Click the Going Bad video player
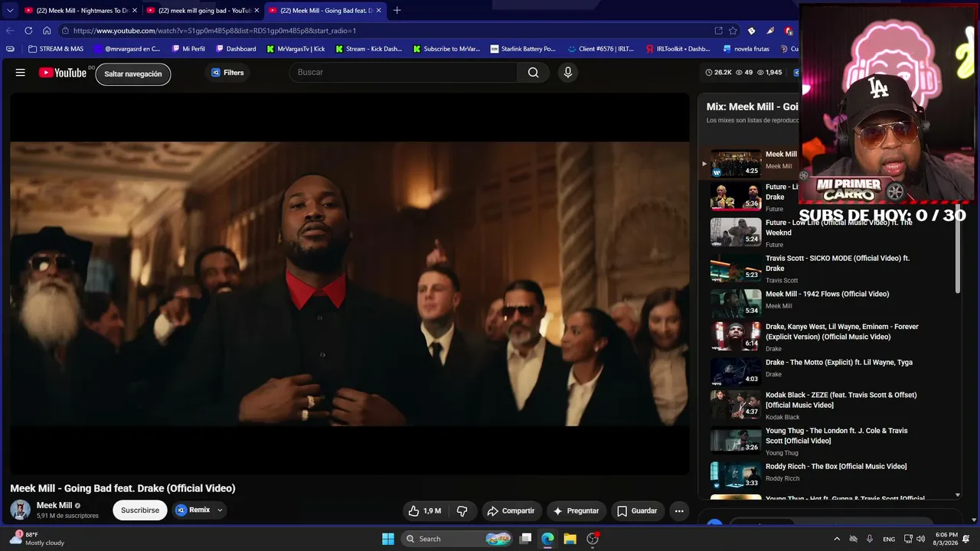The height and width of the screenshot is (551, 980). point(350,284)
